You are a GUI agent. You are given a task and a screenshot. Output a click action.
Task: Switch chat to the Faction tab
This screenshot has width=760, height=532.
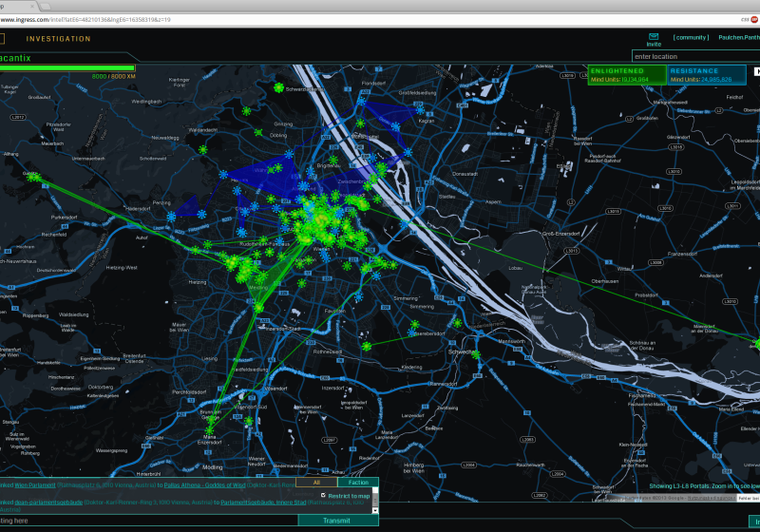358,483
